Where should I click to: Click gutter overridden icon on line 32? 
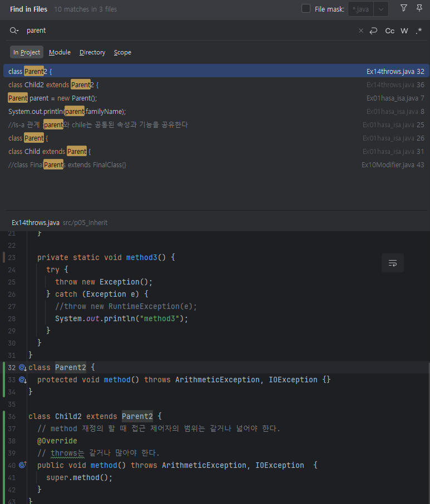point(23,367)
